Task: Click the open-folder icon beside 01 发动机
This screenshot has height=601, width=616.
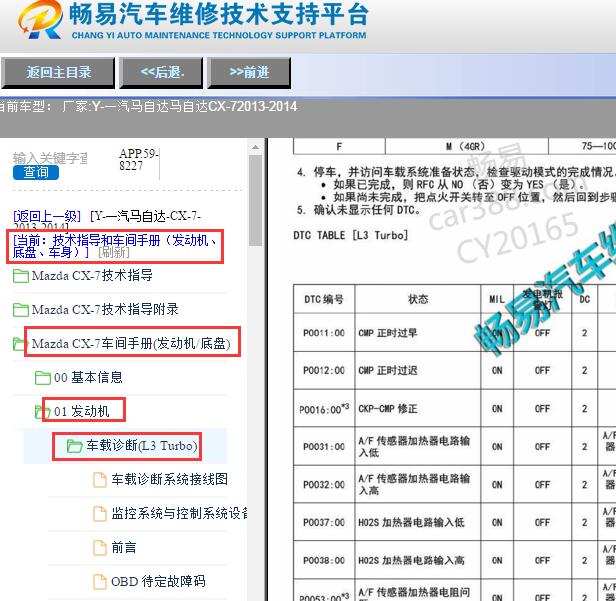Action: (x=42, y=412)
